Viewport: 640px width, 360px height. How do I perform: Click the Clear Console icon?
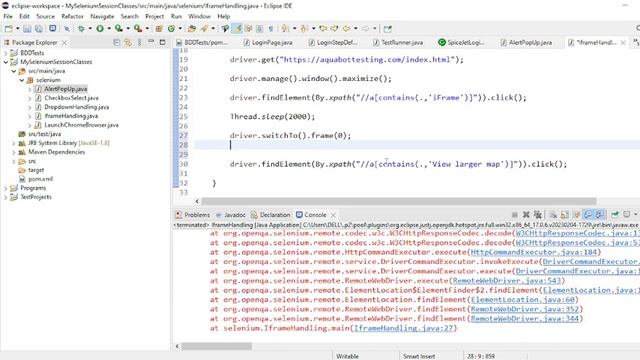click(x=553, y=214)
